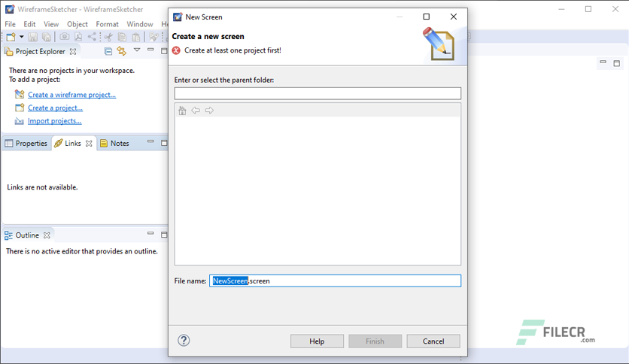
Task: Minimize the Links panel group
Action: click(x=150, y=141)
